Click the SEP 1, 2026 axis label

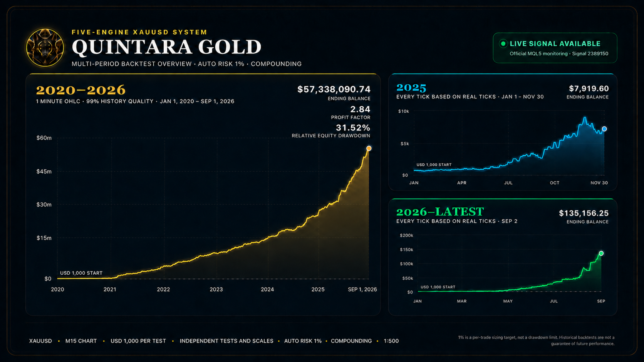pos(362,289)
